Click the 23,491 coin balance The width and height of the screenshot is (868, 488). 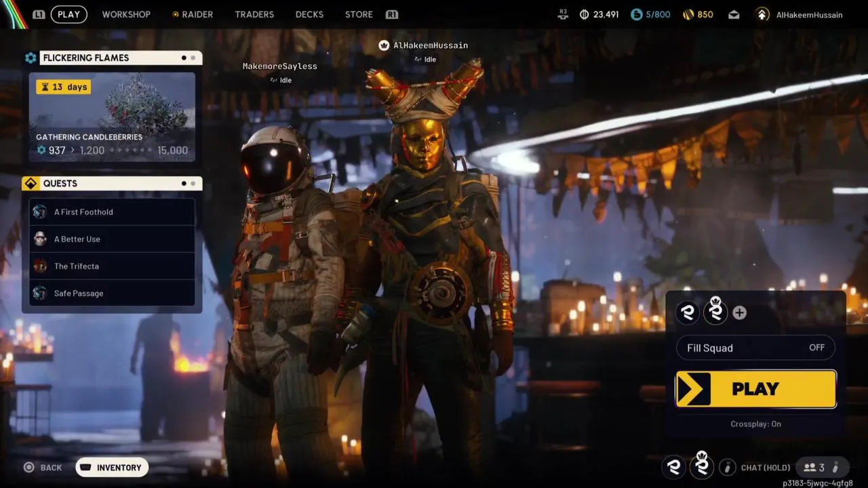click(606, 14)
